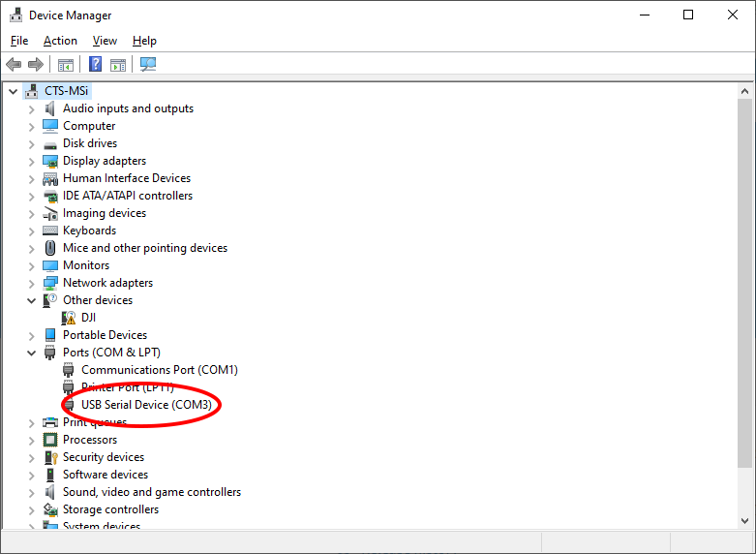This screenshot has width=756, height=554.
Task: Click the Audio inputs and outputs speaker icon
Action: click(50, 108)
